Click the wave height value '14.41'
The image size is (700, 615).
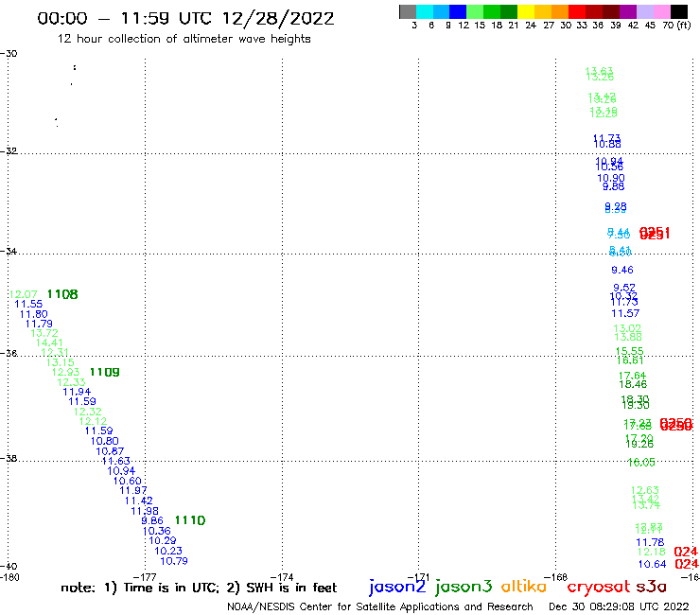(49, 343)
